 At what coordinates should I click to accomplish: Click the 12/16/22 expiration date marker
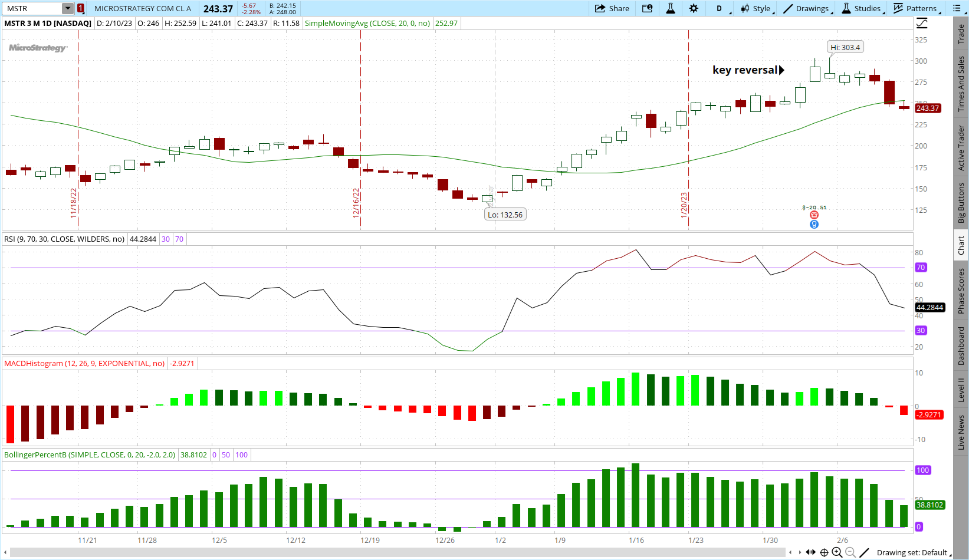tap(356, 203)
